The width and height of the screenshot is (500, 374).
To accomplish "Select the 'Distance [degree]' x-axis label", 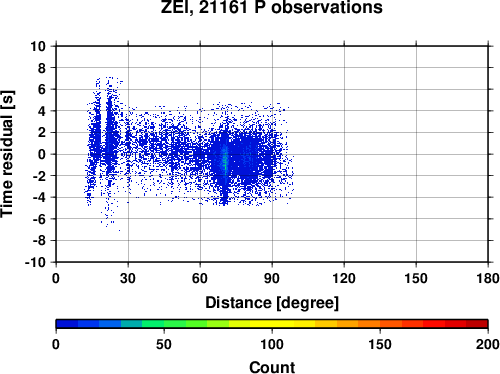I will [x=272, y=303].
